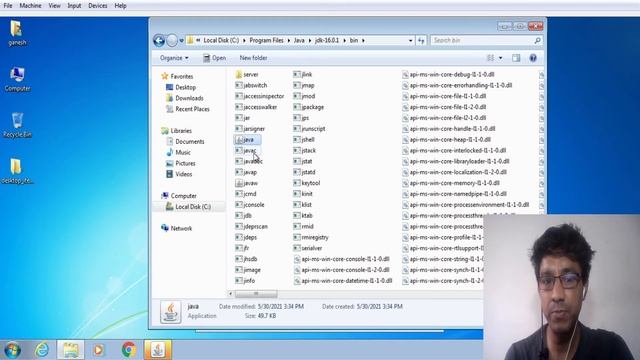Viewport: 640px width, 360px height.
Task: Select the jarsigner file
Action: [250, 129]
